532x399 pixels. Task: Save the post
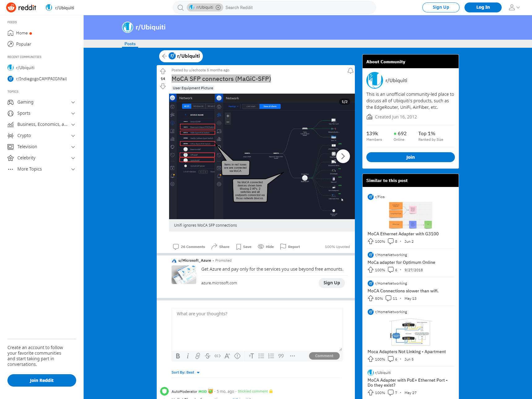point(244,247)
